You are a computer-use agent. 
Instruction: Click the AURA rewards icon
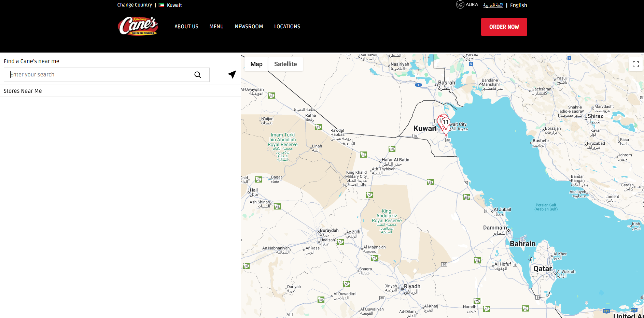pos(460,5)
